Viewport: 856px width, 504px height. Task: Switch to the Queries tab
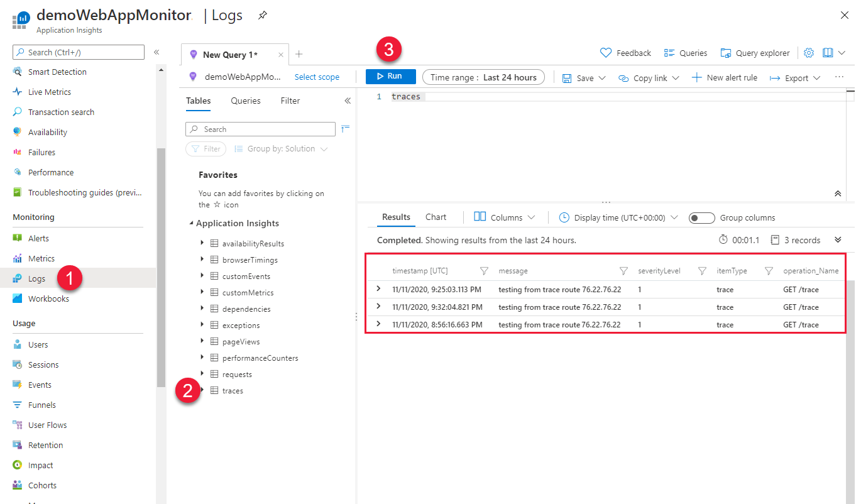pyautogui.click(x=245, y=101)
